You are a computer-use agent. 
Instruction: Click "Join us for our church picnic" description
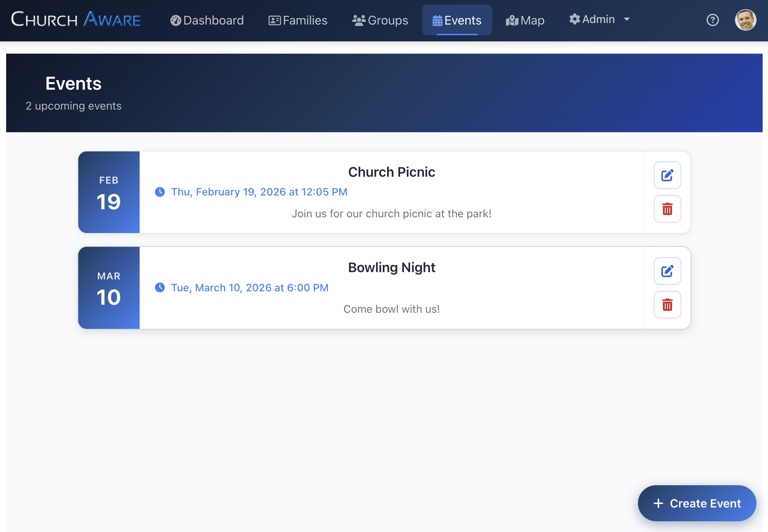click(391, 214)
